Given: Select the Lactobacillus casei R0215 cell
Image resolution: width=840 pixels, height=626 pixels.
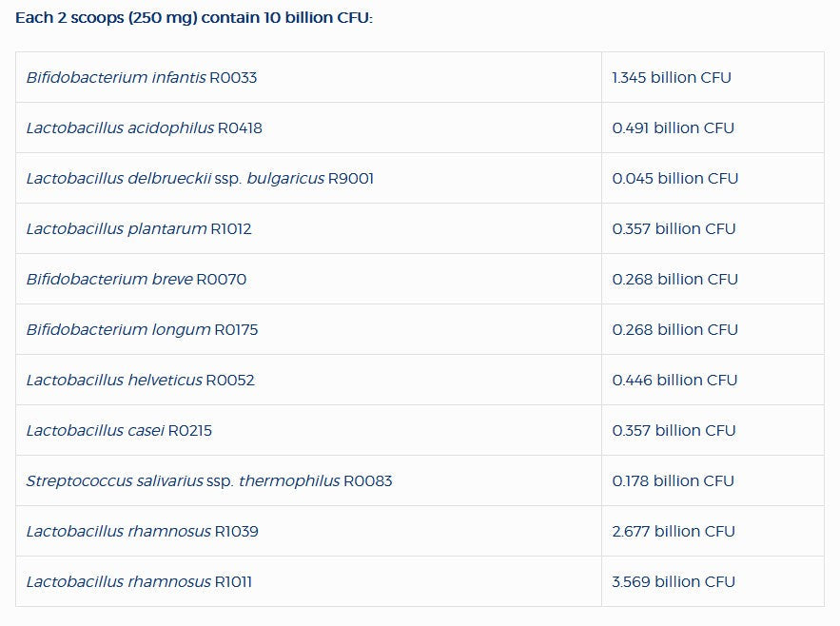Looking at the screenshot, I should pos(119,431).
